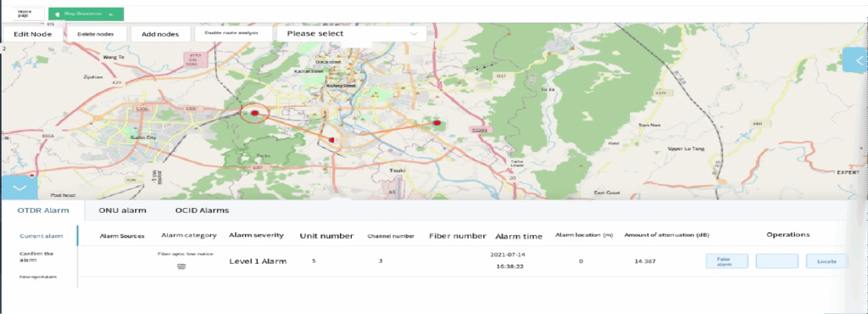Click the Edit Node button
Image resolution: width=868 pixels, height=314 pixels.
(x=33, y=34)
